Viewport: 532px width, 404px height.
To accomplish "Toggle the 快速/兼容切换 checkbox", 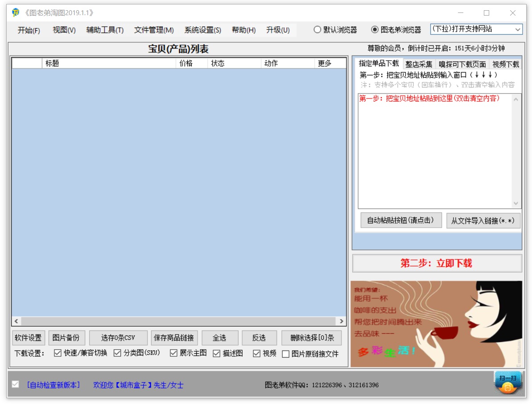I will click(58, 353).
